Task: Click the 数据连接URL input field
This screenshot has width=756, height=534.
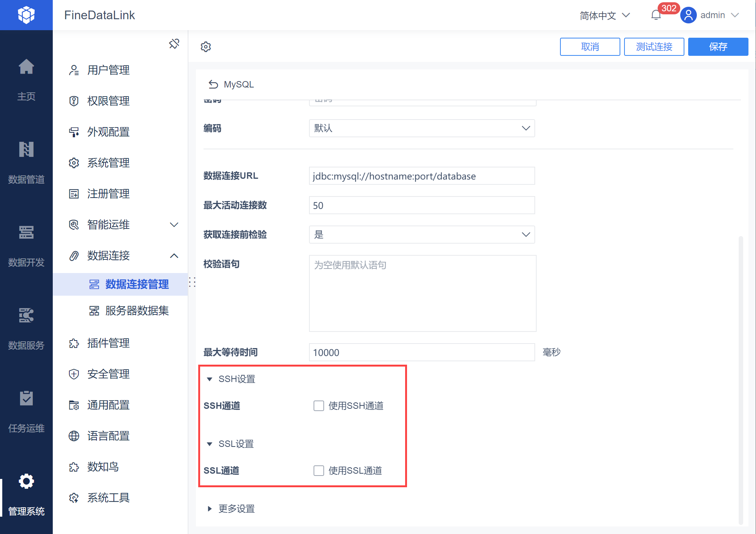Action: 422,176
